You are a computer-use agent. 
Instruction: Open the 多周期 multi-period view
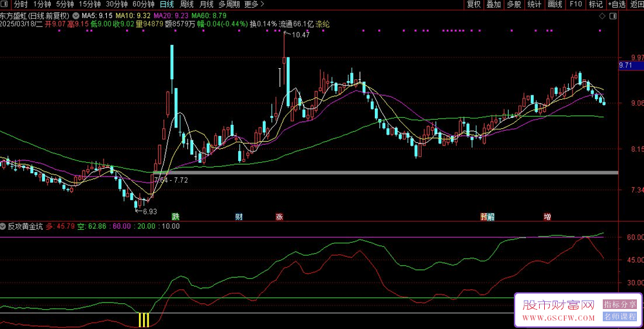point(229,5)
